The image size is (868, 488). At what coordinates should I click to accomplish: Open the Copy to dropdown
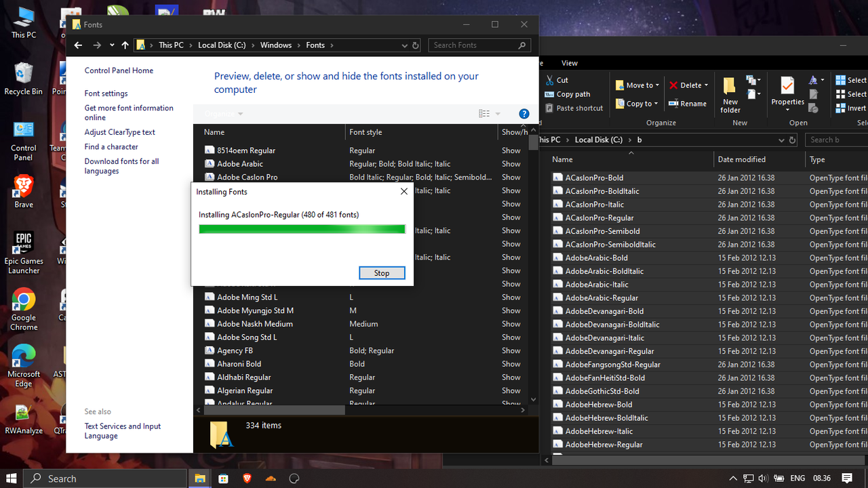pyautogui.click(x=637, y=104)
